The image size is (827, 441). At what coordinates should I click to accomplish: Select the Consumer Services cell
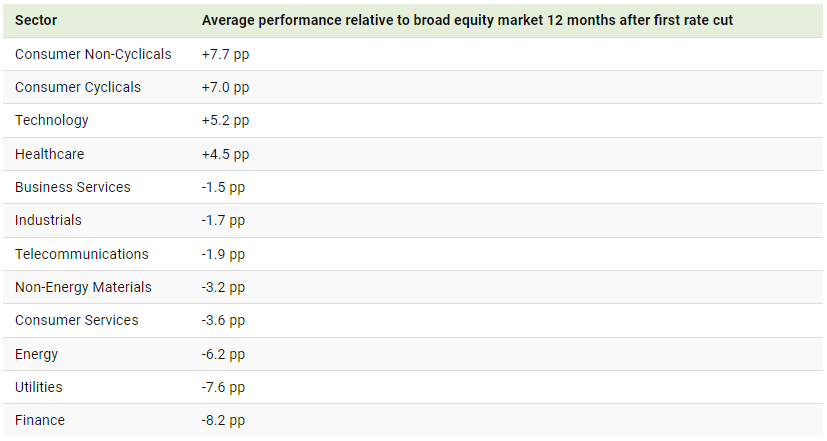click(x=76, y=321)
